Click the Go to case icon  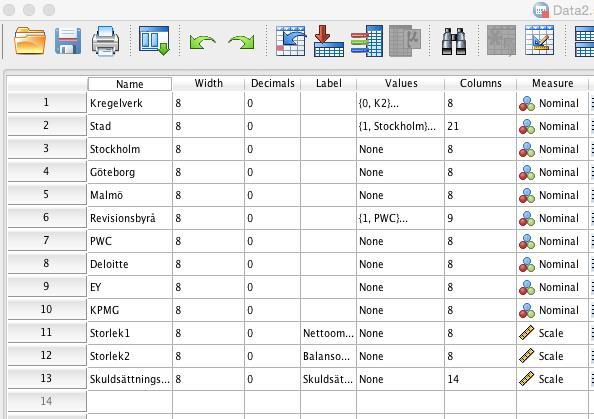(x=291, y=41)
